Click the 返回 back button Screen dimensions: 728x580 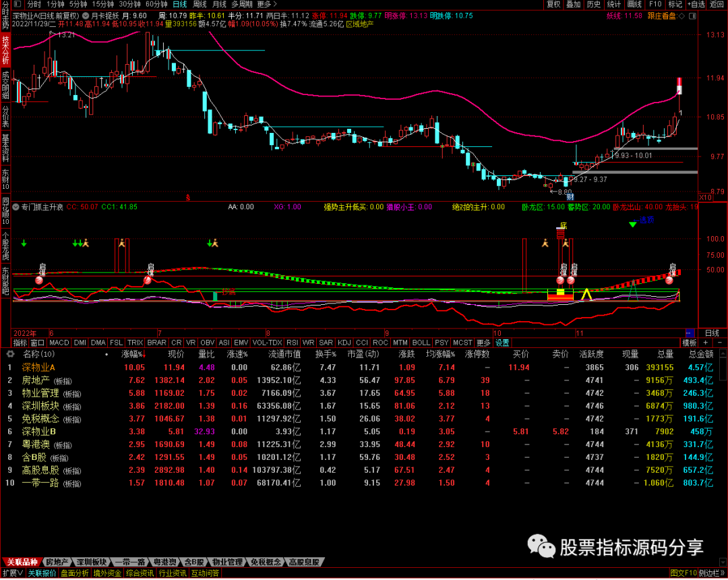[x=717, y=4]
